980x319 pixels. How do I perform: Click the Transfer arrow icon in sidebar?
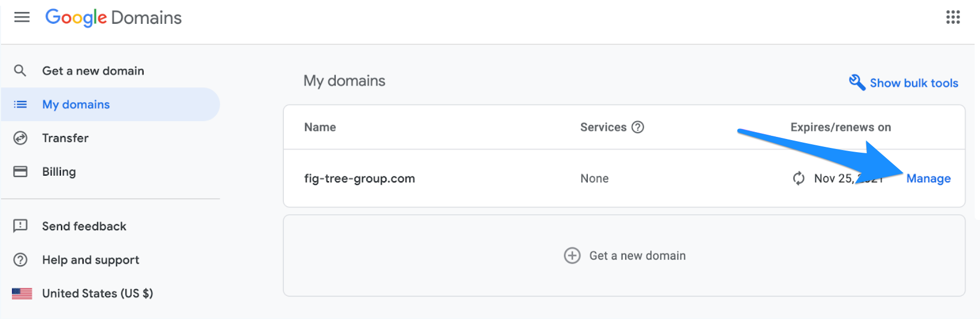click(x=20, y=138)
